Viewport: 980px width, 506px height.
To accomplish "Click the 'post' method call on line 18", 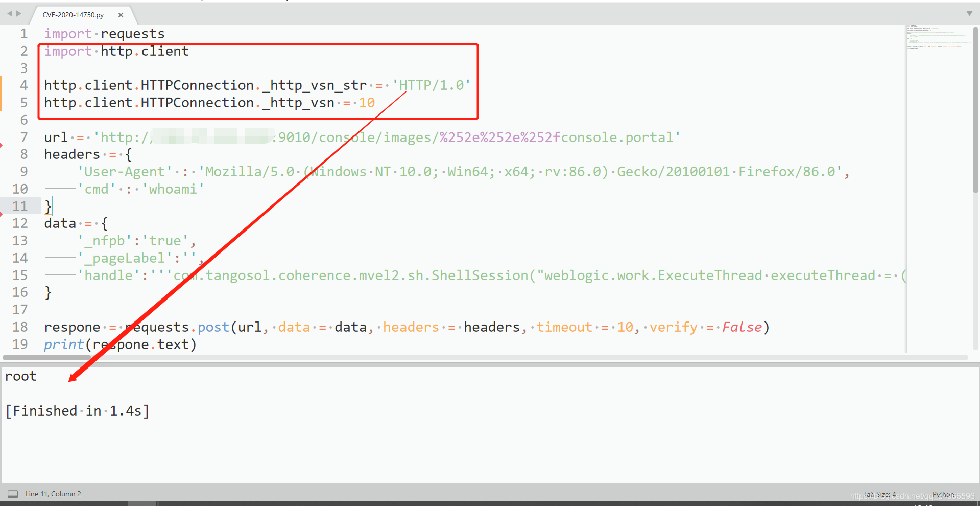I will pyautogui.click(x=213, y=328).
